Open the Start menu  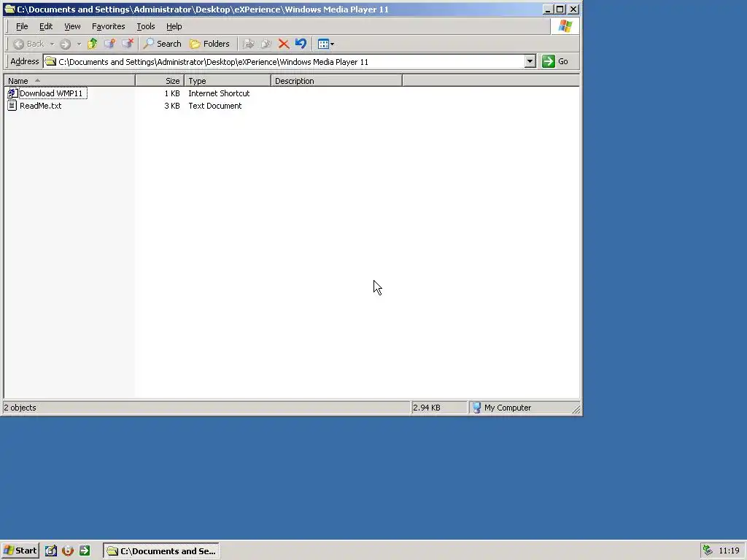[20, 551]
